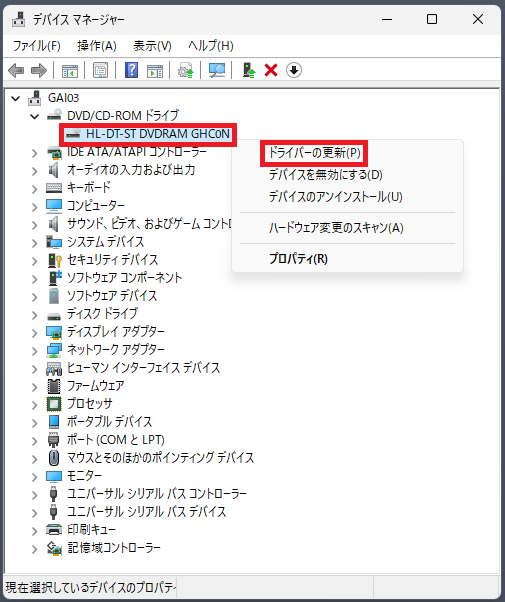505x602 pixels.
Task: Click the red X Uninstall device icon
Action: 271,71
